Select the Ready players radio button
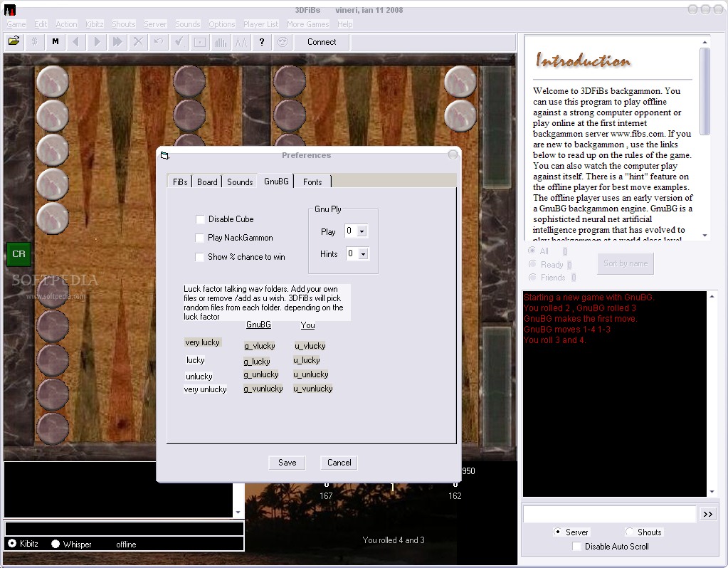This screenshot has height=568, width=728. [x=532, y=264]
